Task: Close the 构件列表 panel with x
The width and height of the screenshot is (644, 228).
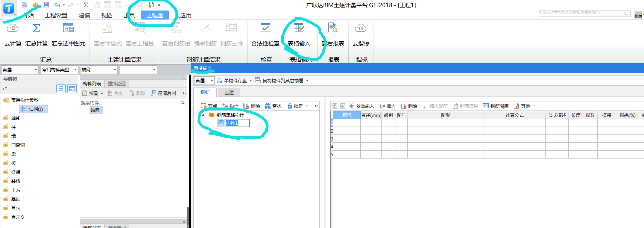Action: [184, 78]
